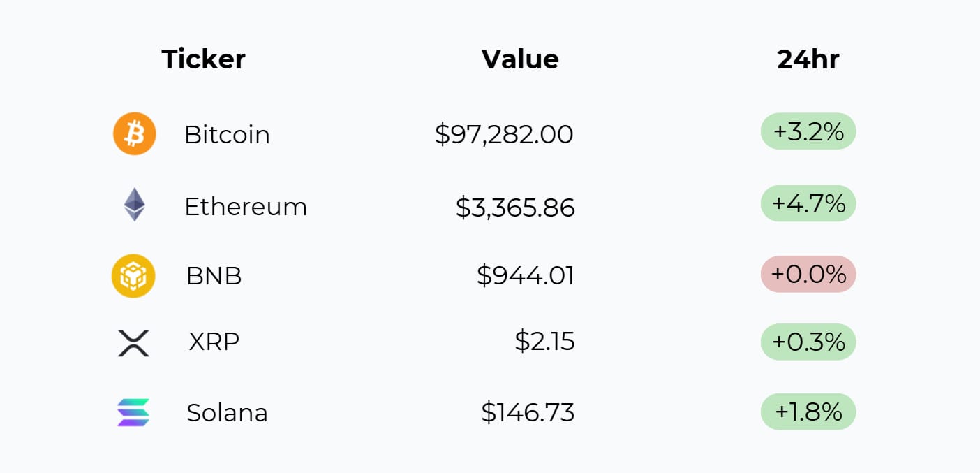Select the BNB ticker name
The image size is (980, 473).
[214, 276]
